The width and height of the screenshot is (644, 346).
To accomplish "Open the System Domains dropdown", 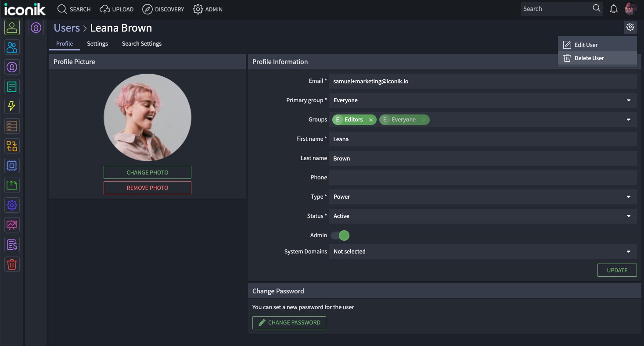I will point(630,251).
